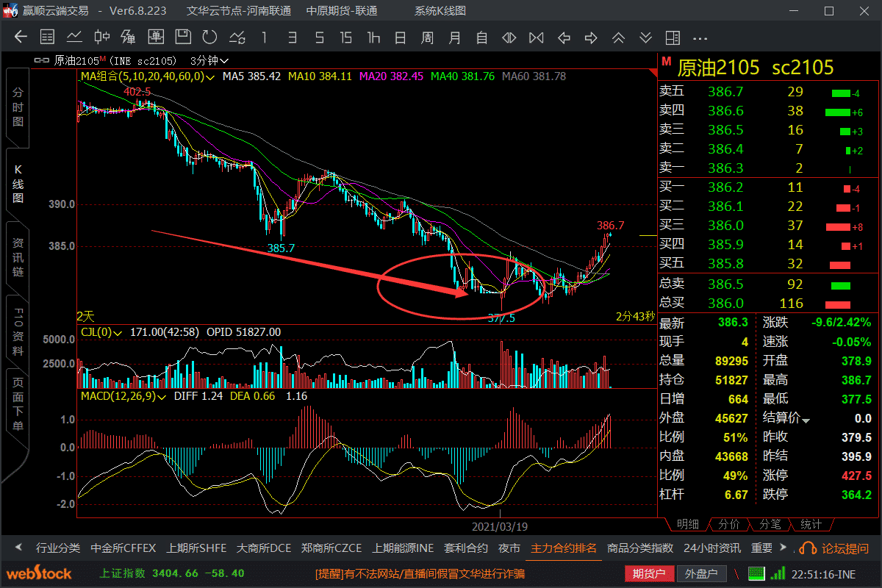This screenshot has width=882, height=588.
Task: Click the horizontal expand chart icon
Action: pyautogui.click(x=509, y=37)
